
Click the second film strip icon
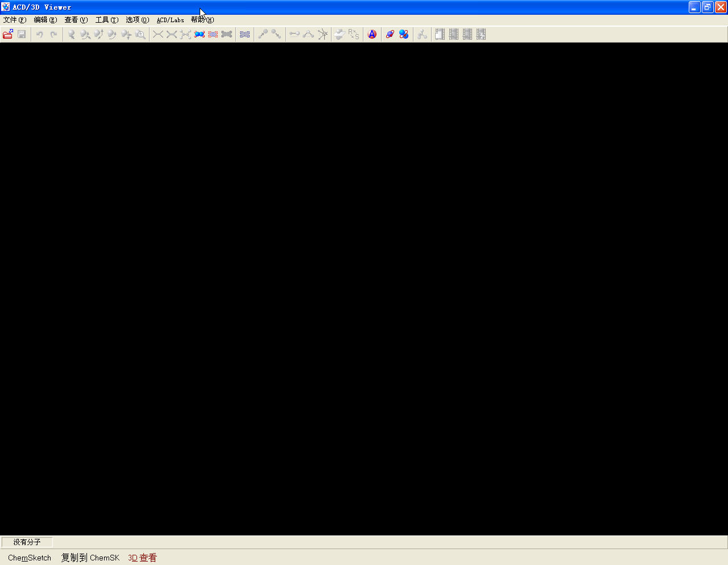pos(454,34)
